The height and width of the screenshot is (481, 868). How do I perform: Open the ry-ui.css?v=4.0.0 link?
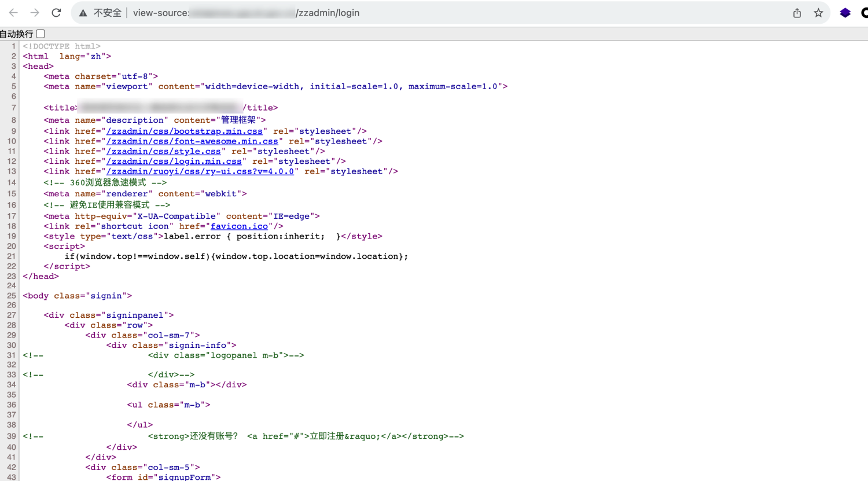pos(200,171)
